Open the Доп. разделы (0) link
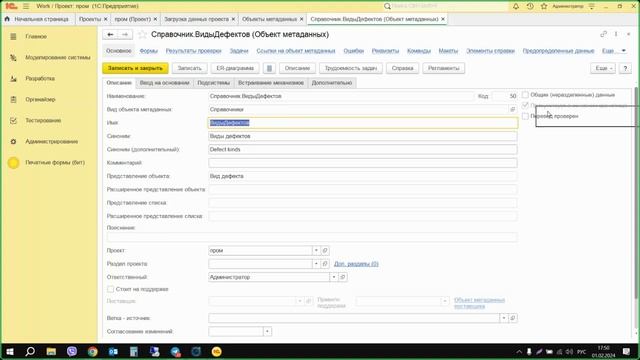The image size is (640, 360). pos(356,264)
